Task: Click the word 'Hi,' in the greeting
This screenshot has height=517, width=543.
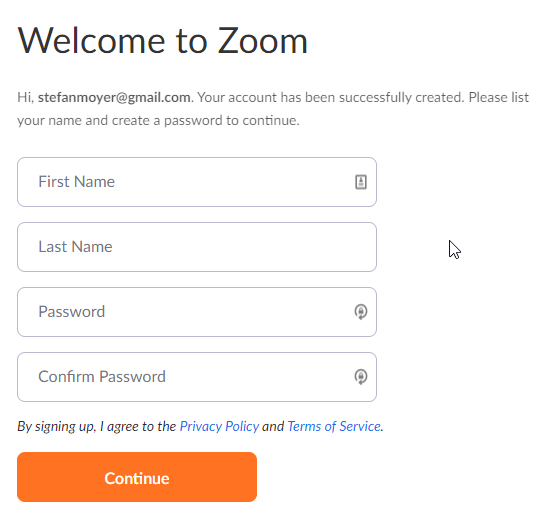Action: 26,97
